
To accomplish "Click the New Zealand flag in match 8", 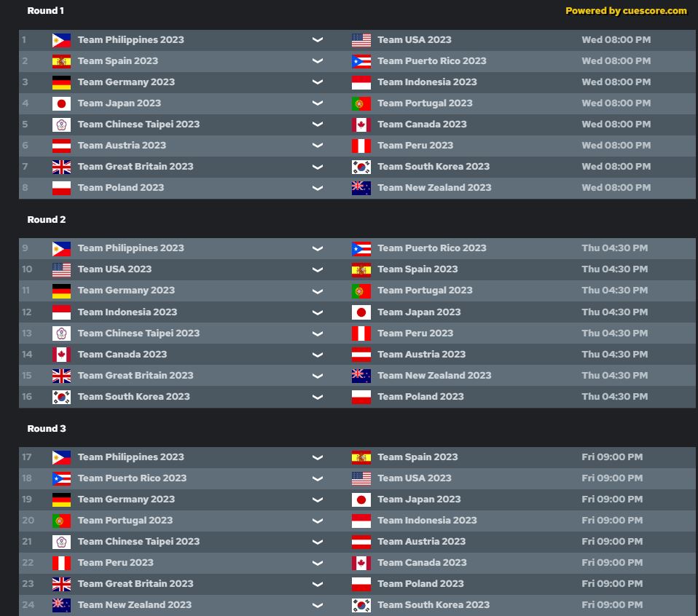I will pos(361,188).
